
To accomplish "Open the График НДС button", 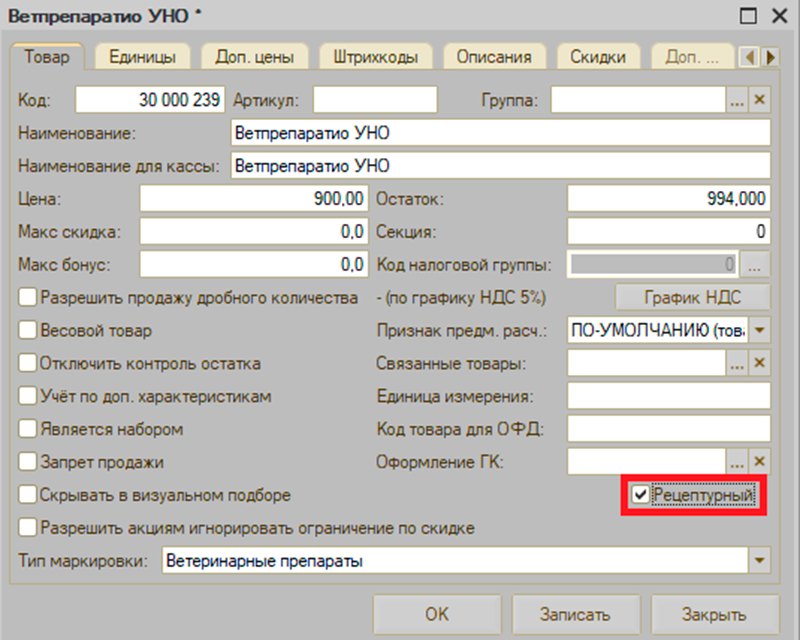I will pyautogui.click(x=692, y=297).
